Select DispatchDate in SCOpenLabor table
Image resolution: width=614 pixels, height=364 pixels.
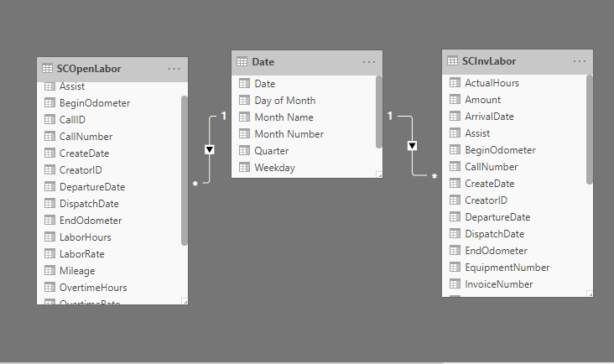pos(89,204)
